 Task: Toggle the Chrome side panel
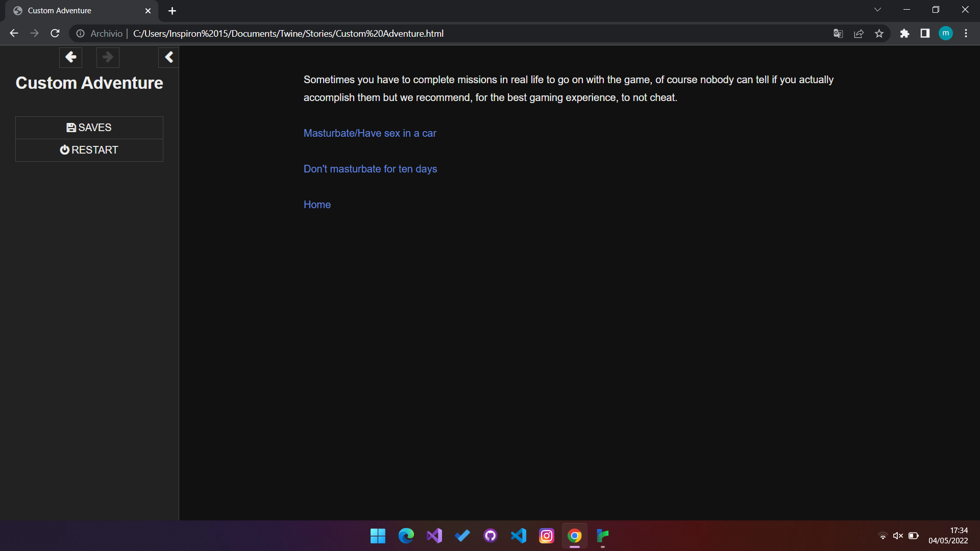tap(925, 34)
